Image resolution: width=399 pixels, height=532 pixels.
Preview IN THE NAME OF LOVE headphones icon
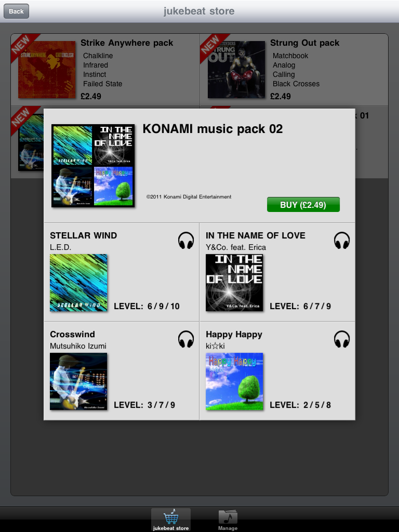point(342,240)
